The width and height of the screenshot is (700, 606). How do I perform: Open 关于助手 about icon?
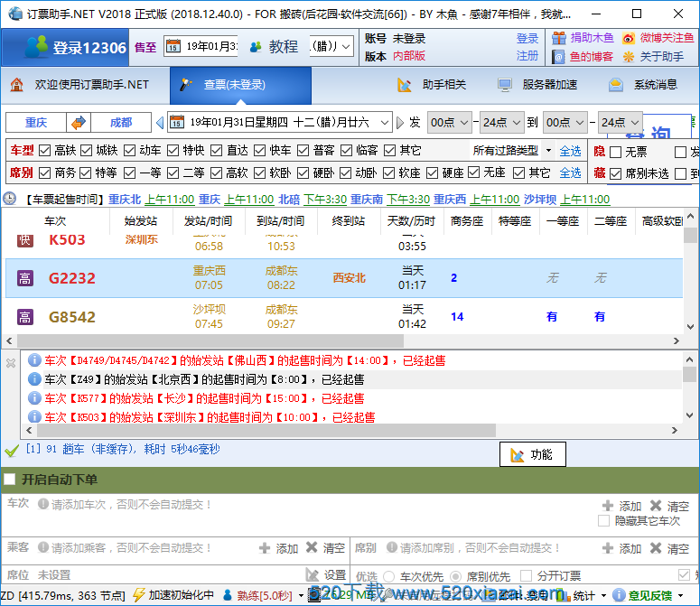click(629, 56)
